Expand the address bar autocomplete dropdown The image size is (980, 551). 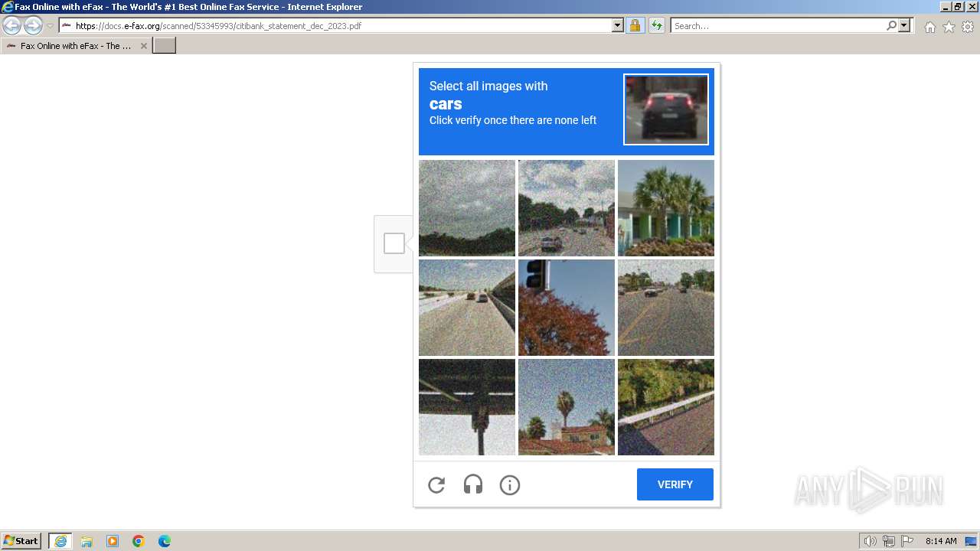coord(618,26)
